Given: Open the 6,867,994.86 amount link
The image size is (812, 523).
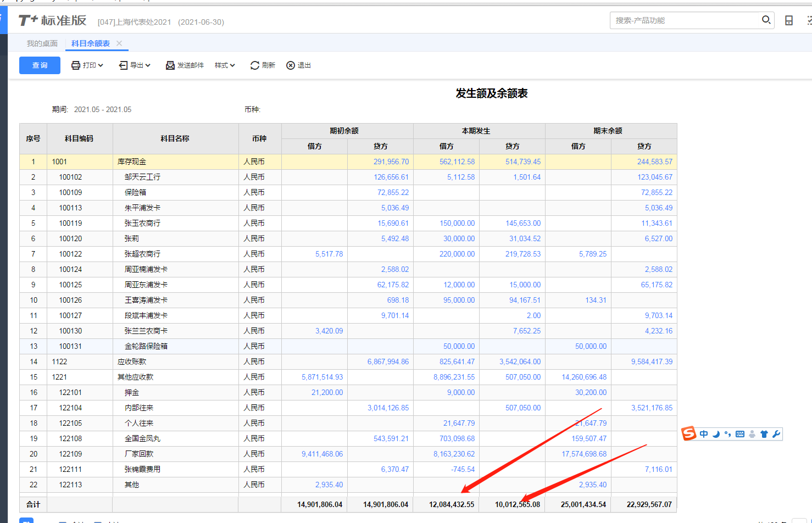Looking at the screenshot, I should tap(388, 361).
